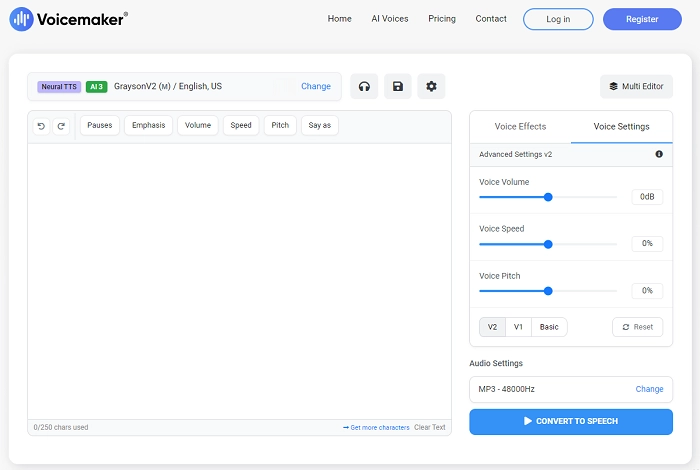Select the V2 settings mode

click(x=492, y=327)
